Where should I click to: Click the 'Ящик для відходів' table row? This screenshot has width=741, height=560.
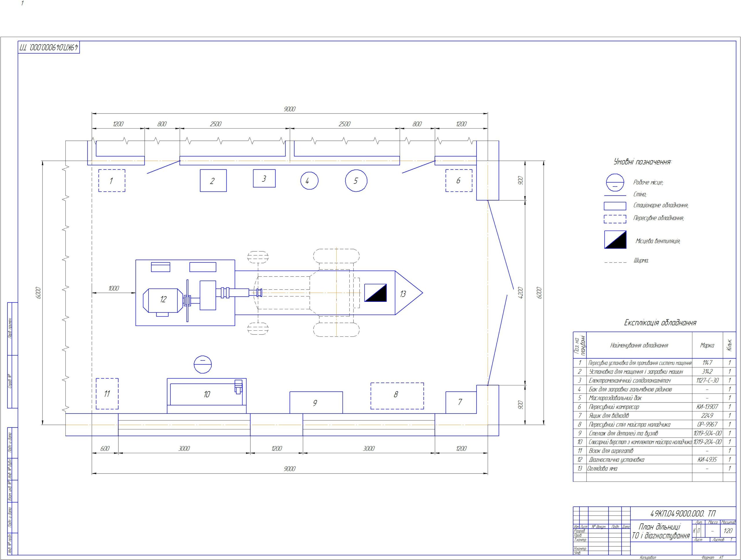click(654, 416)
